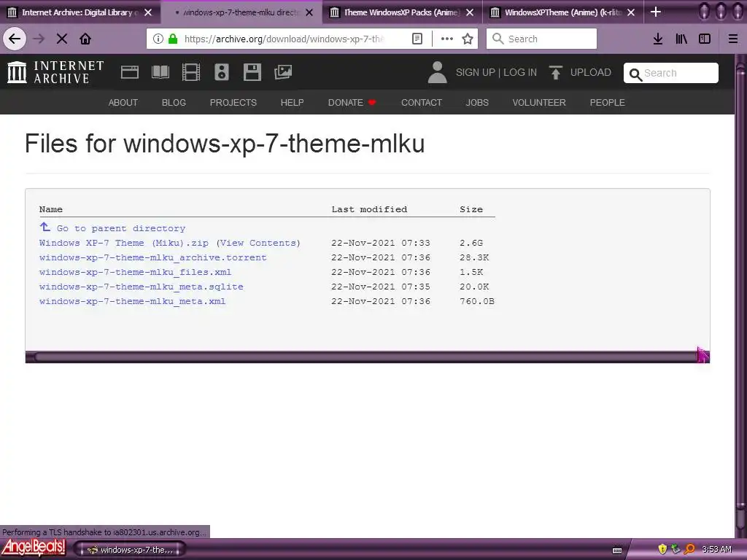
Task: Download Windows XP-7 Theme (Miku).zip
Action: (x=124, y=243)
